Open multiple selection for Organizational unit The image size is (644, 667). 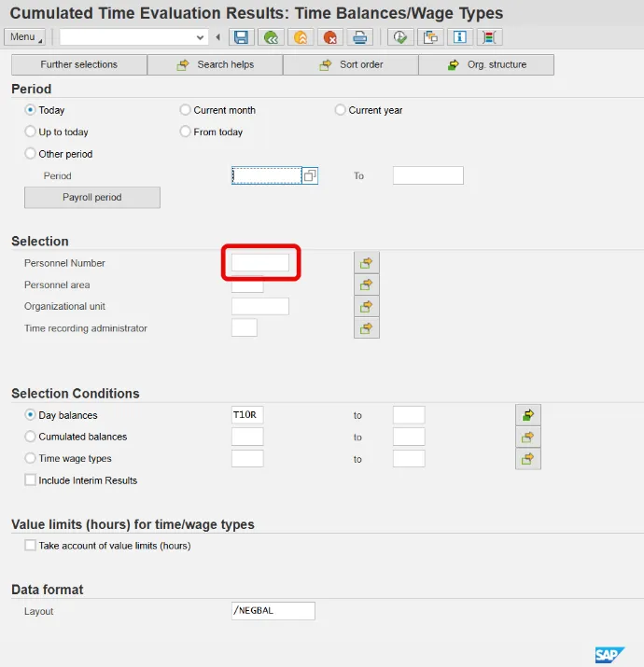[367, 306]
